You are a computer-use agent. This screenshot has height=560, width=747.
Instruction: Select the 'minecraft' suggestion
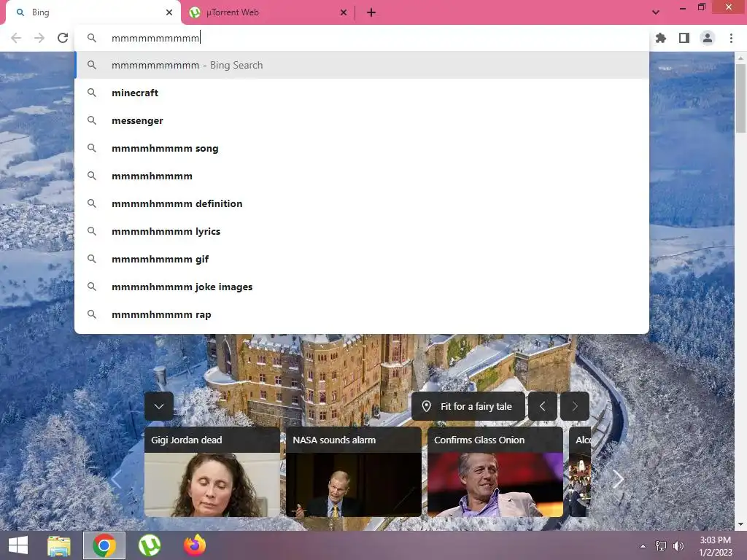(x=362, y=93)
